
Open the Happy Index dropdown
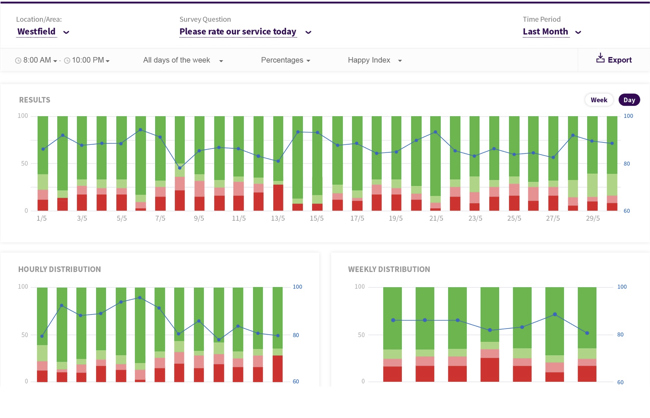point(375,61)
